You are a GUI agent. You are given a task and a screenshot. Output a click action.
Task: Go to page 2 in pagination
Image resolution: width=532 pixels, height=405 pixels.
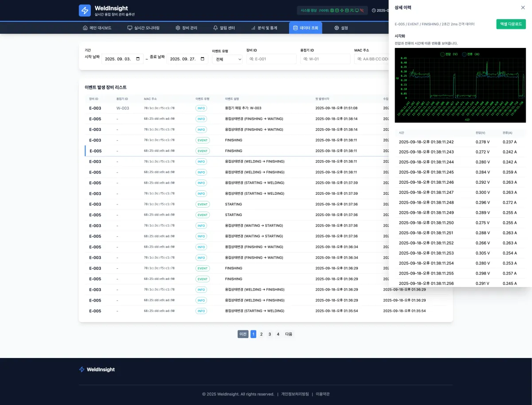click(261, 334)
